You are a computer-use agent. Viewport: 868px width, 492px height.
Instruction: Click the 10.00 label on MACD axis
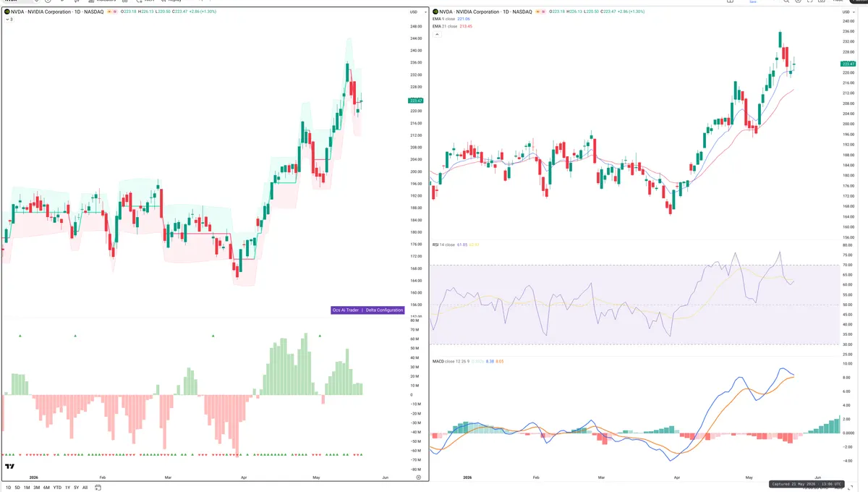[848, 364]
